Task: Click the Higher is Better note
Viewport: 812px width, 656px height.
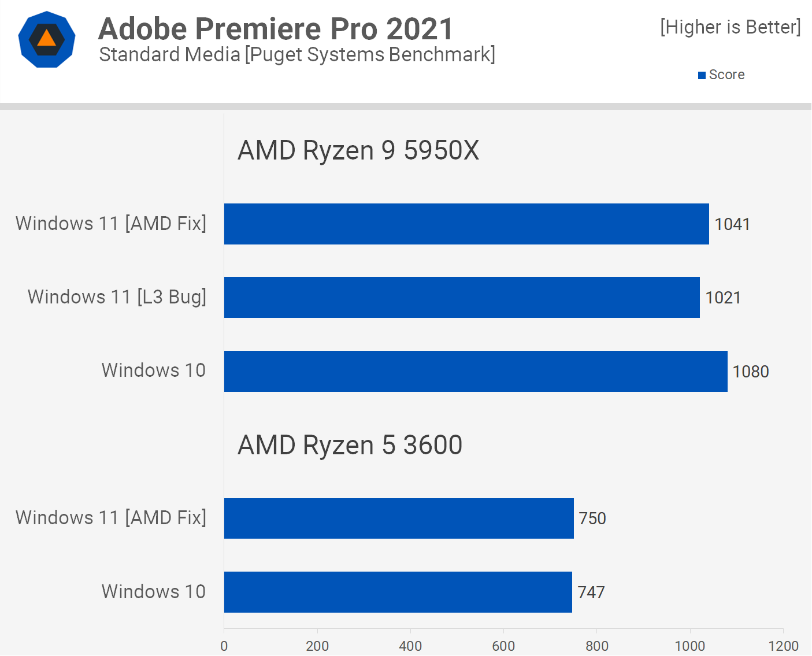Action: click(x=730, y=27)
